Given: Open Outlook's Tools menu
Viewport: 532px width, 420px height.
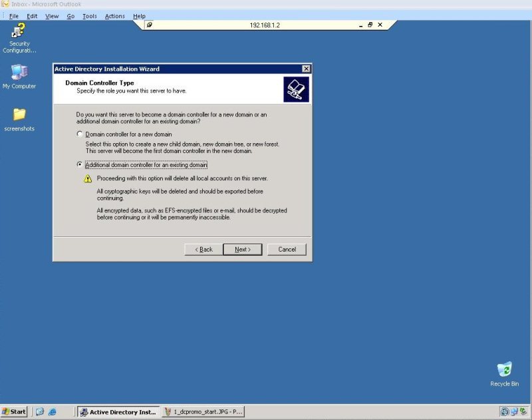Looking at the screenshot, I should coord(90,16).
